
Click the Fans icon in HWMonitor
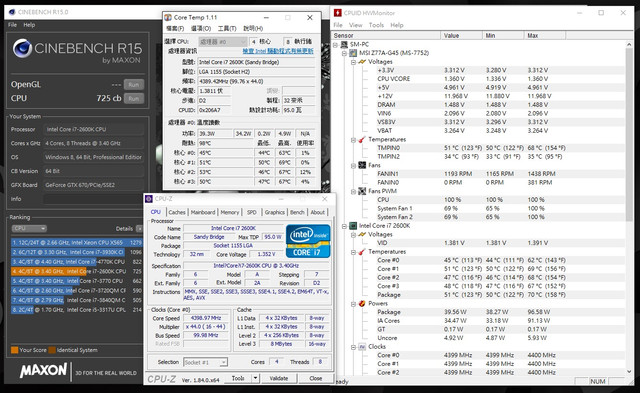362,165
